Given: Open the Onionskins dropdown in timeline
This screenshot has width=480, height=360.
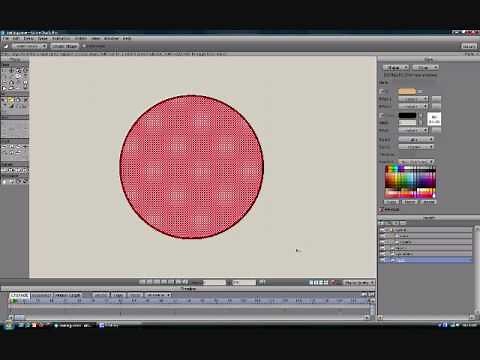Looking at the screenshot, I should 158,295.
